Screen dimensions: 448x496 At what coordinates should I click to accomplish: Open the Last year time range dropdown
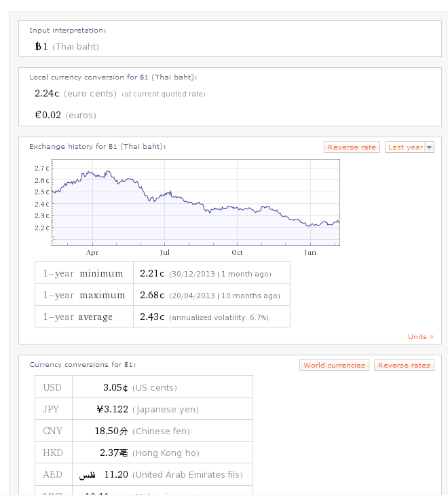(x=409, y=147)
